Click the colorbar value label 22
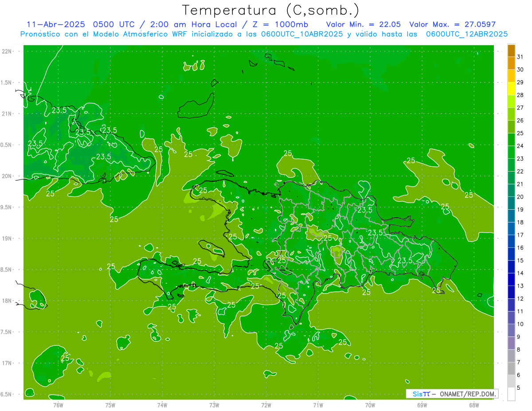 520,171
